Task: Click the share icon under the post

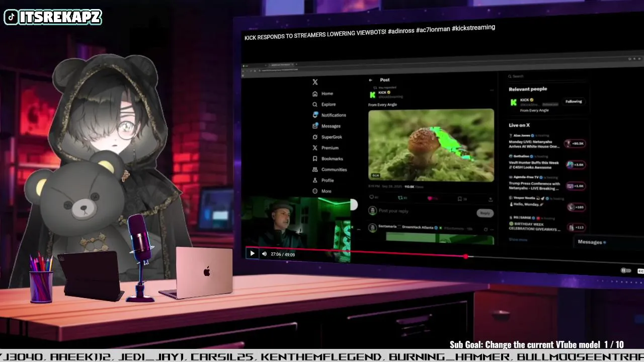Action: pyautogui.click(x=491, y=200)
